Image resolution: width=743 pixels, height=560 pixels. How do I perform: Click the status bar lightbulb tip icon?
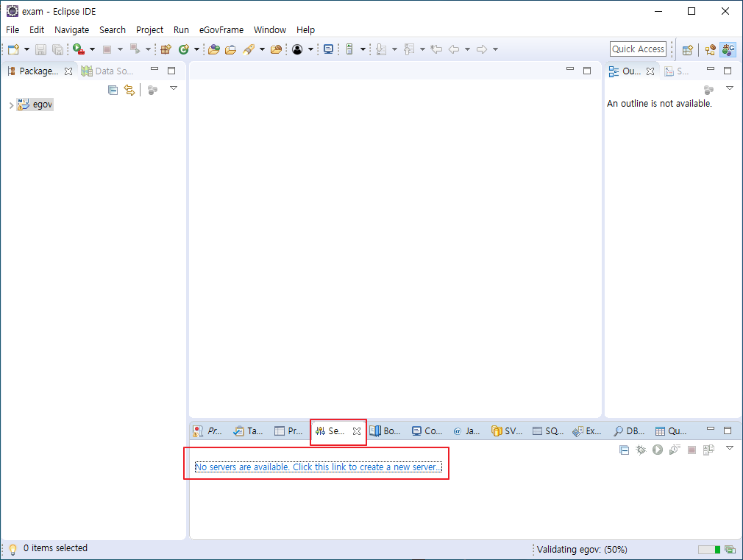(13, 549)
